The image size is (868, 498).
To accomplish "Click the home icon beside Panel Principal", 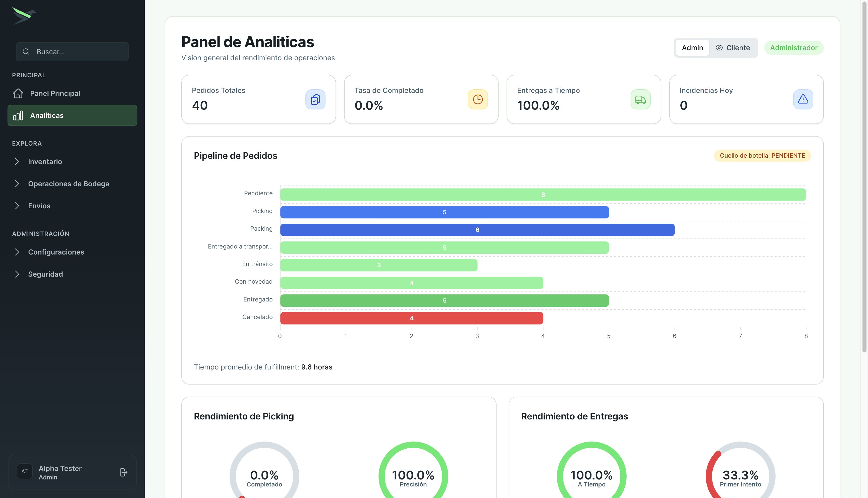I will [18, 93].
